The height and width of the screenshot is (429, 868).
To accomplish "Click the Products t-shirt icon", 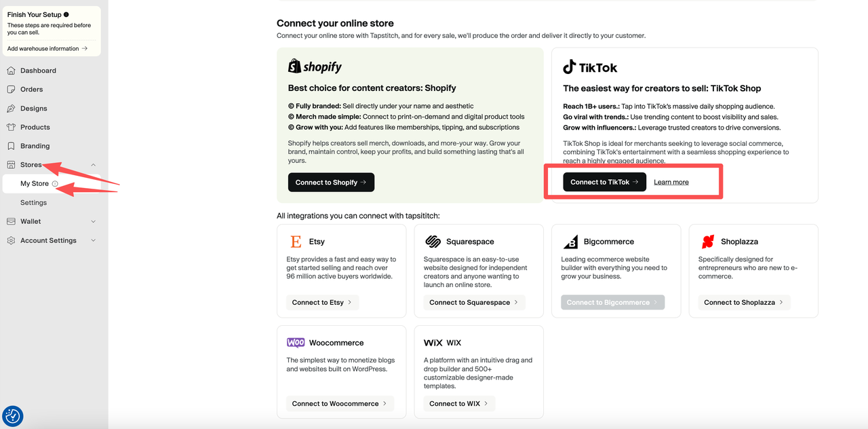I will coord(11,127).
